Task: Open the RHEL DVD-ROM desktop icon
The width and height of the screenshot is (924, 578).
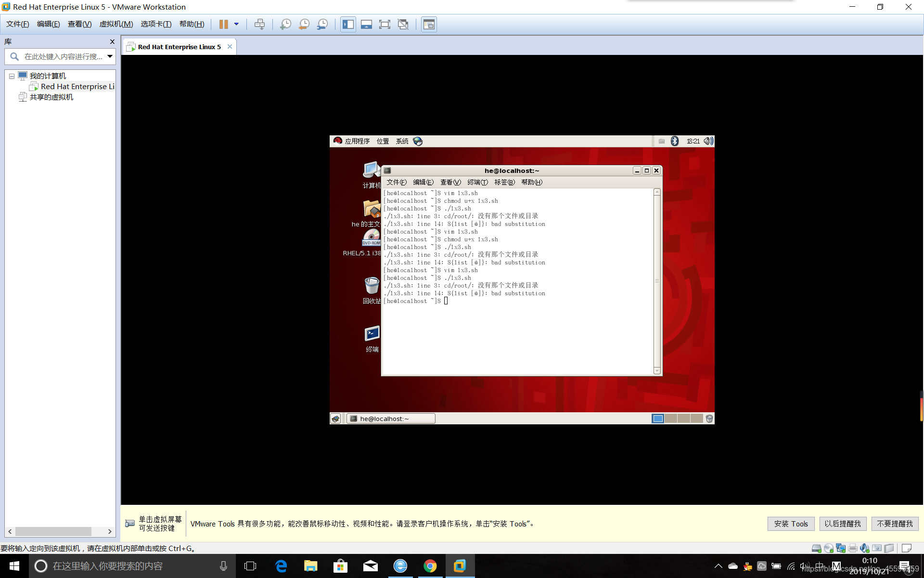Action: click(371, 243)
